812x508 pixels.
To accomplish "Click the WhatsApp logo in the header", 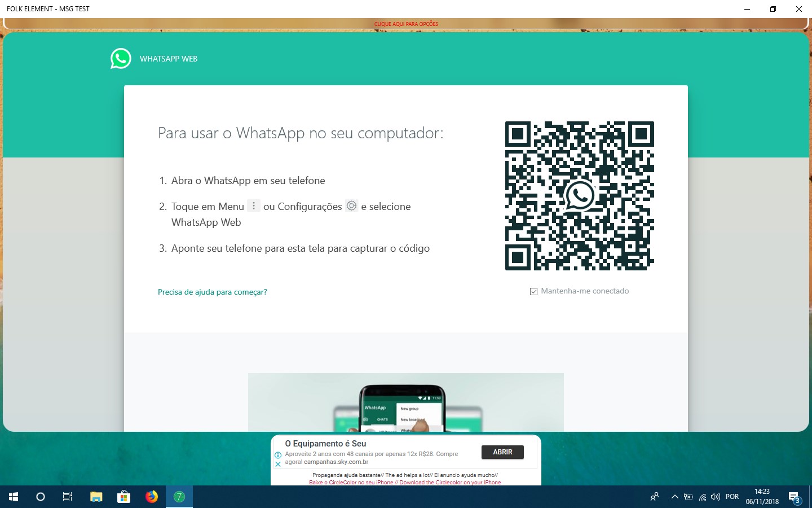I will pos(121,59).
